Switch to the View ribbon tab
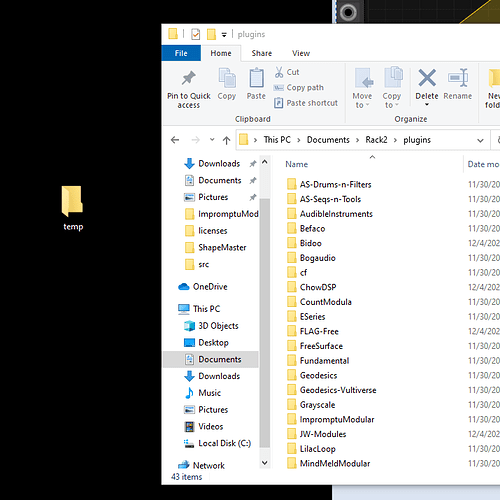Image resolution: width=500 pixels, height=500 pixels. (x=301, y=53)
